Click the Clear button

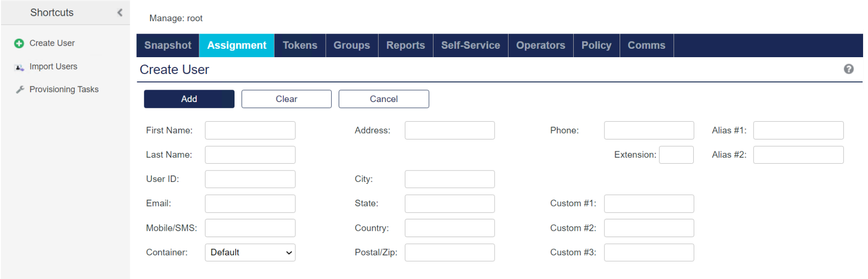point(286,99)
